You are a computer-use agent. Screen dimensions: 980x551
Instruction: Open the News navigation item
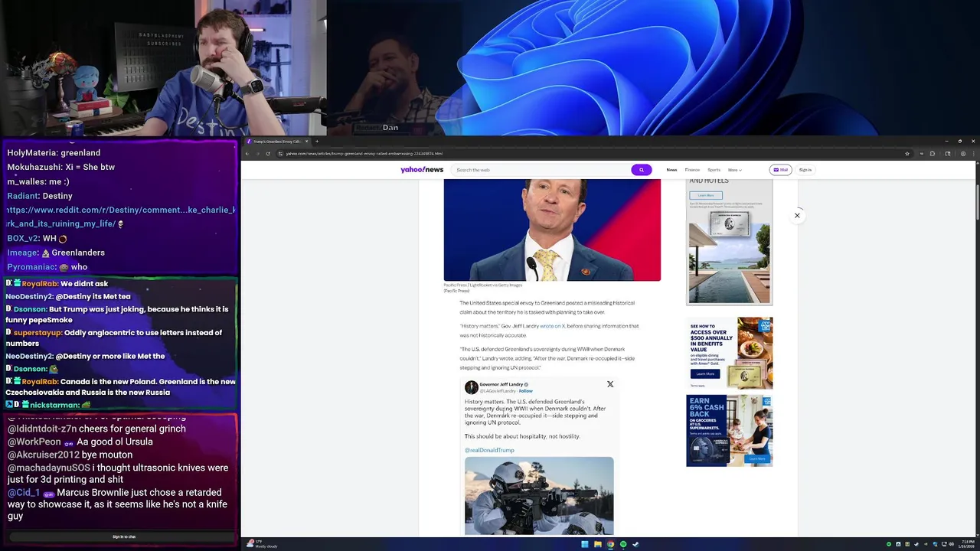click(671, 170)
